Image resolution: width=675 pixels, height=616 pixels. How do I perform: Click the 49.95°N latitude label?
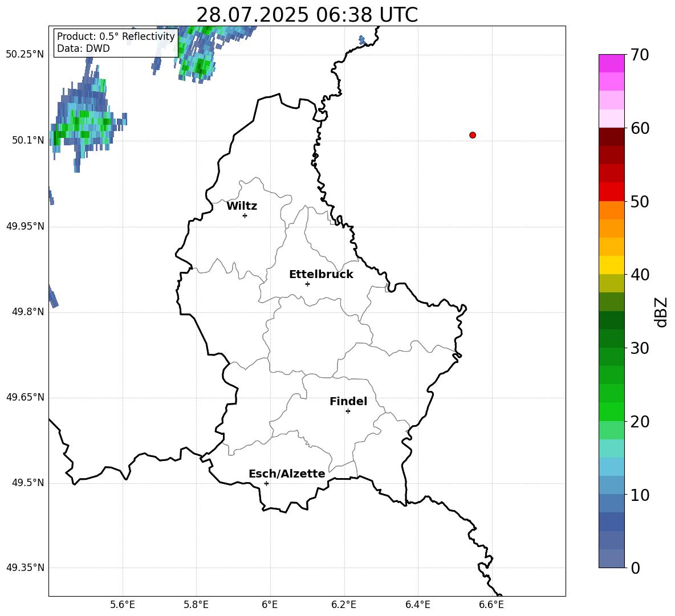click(25, 226)
